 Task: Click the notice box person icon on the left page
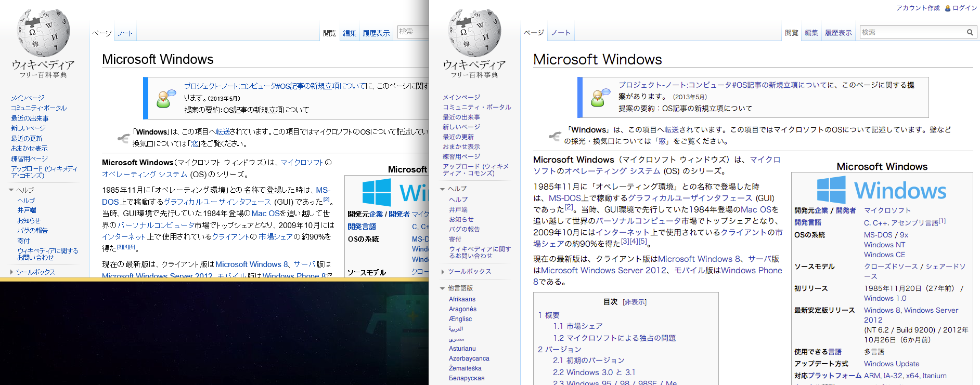click(x=166, y=98)
